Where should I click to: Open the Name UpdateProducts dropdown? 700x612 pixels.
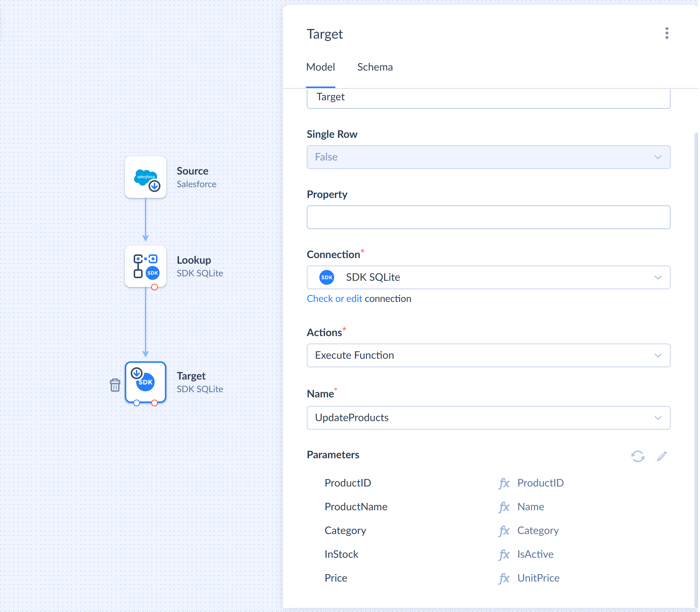(488, 418)
